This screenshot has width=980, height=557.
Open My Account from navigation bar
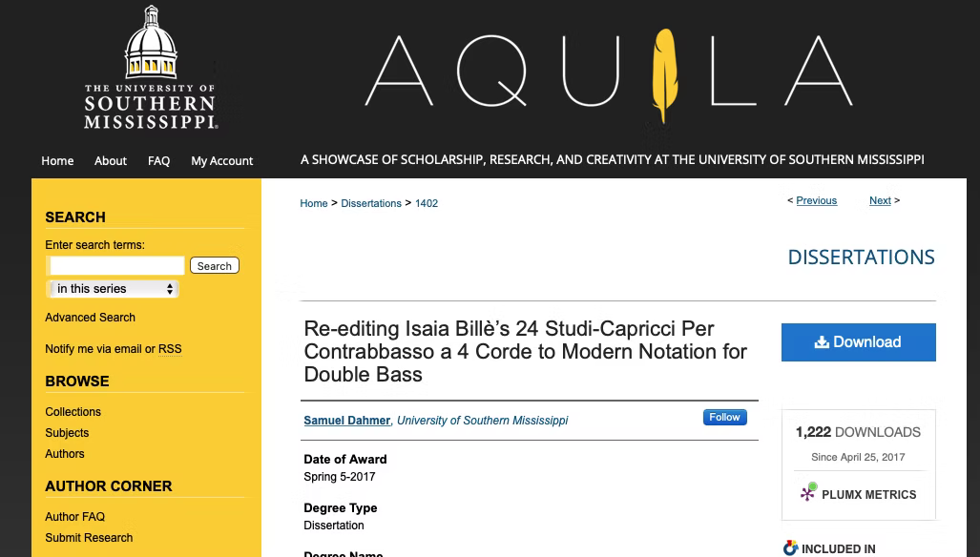(x=221, y=160)
